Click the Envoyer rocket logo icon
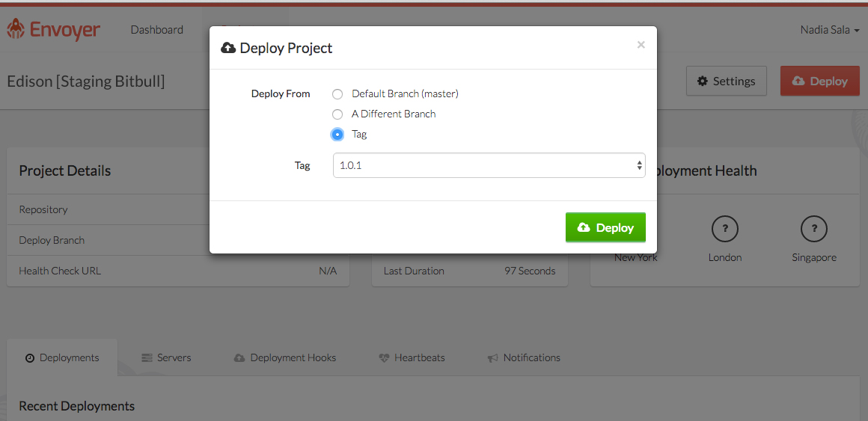This screenshot has height=421, width=868. [x=16, y=28]
